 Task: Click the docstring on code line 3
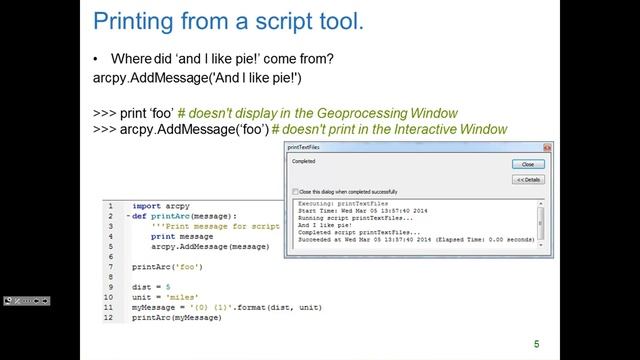pyautogui.click(x=215, y=227)
